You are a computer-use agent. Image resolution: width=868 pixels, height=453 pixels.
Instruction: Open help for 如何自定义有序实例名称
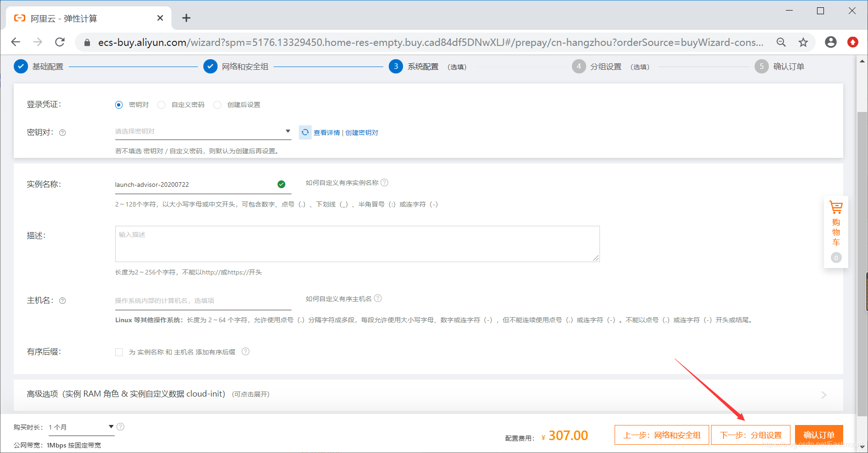[385, 182]
